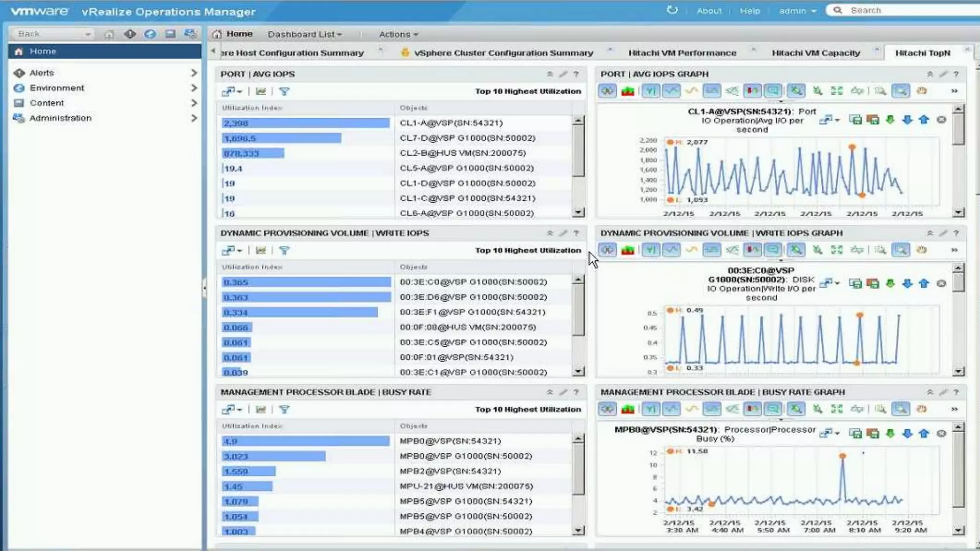Click the pan hand icon in PORT AVG IOPS GRAPH toolbar
Viewport: 980px width, 551px height.
922,91
